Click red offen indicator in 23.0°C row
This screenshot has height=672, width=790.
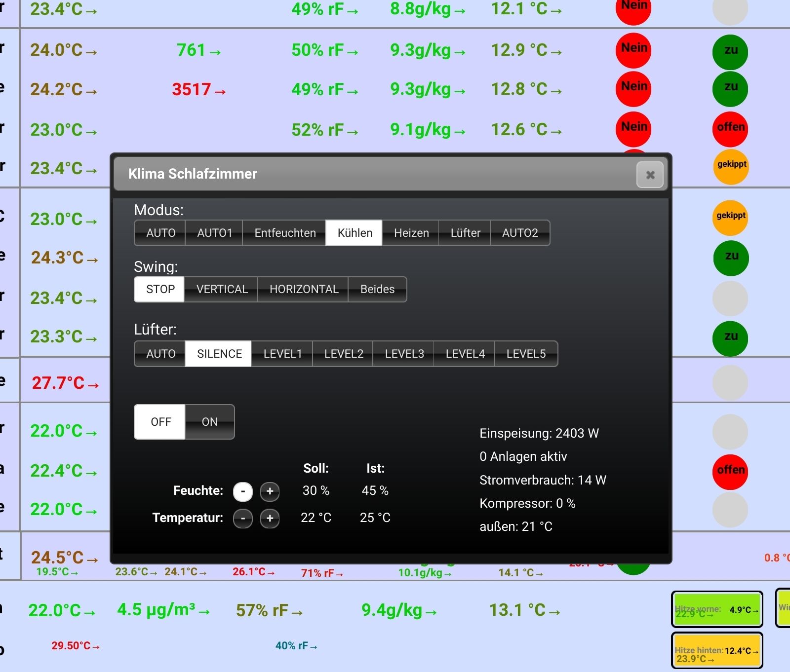point(730,128)
